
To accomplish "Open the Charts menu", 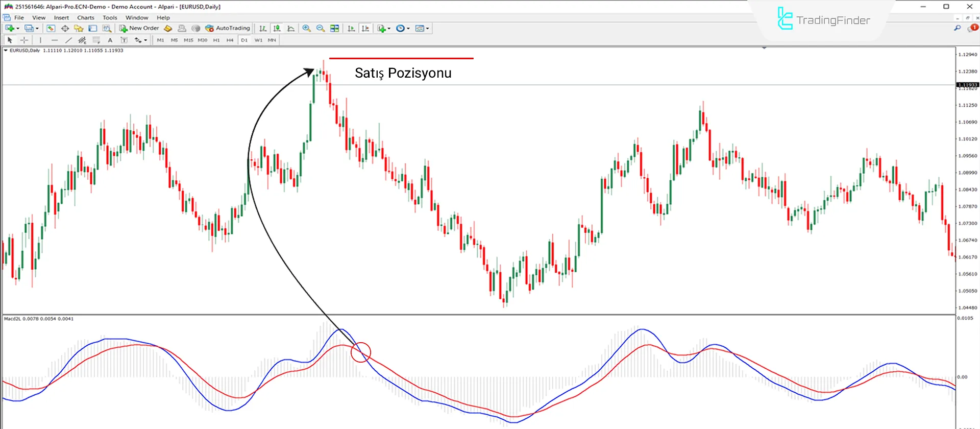I will pyautogui.click(x=85, y=17).
